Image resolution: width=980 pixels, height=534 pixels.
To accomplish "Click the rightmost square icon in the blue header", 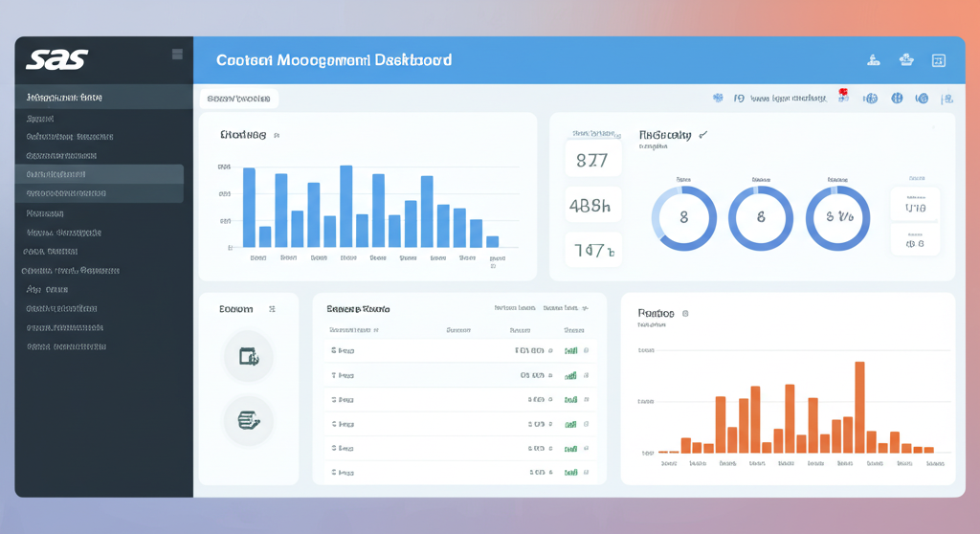I will [938, 60].
